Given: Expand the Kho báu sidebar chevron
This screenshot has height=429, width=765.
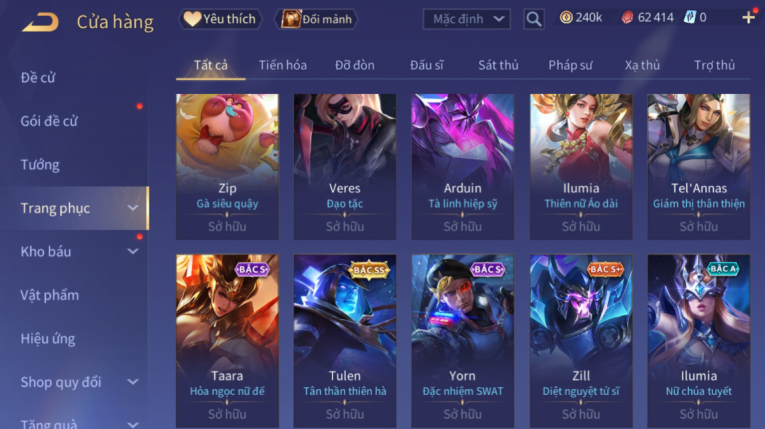Looking at the screenshot, I should click(x=133, y=251).
